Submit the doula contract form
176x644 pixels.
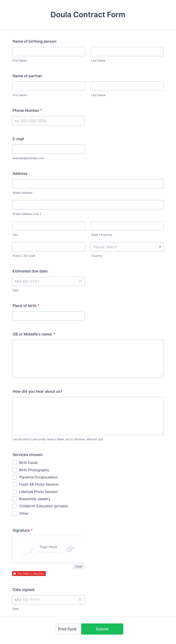click(x=102, y=629)
